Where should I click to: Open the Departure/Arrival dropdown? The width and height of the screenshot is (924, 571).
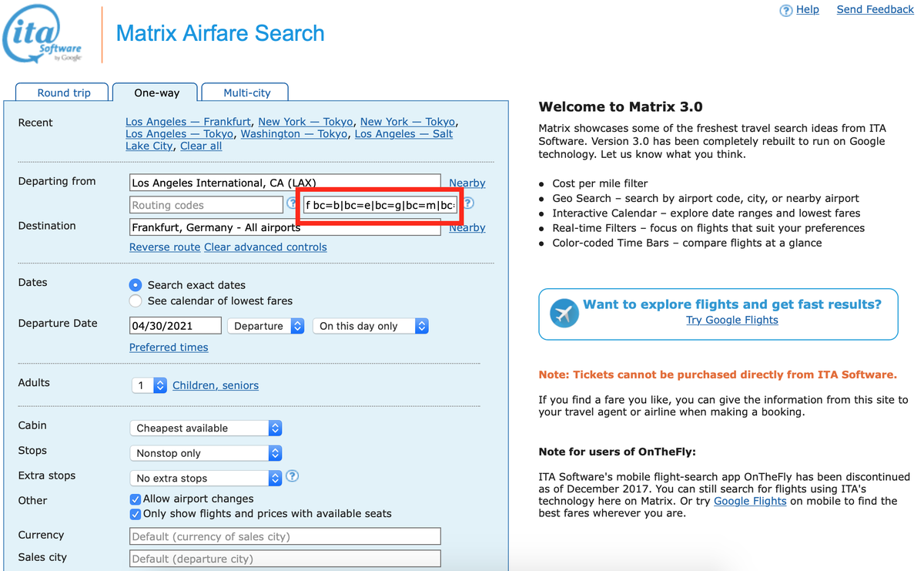point(266,326)
